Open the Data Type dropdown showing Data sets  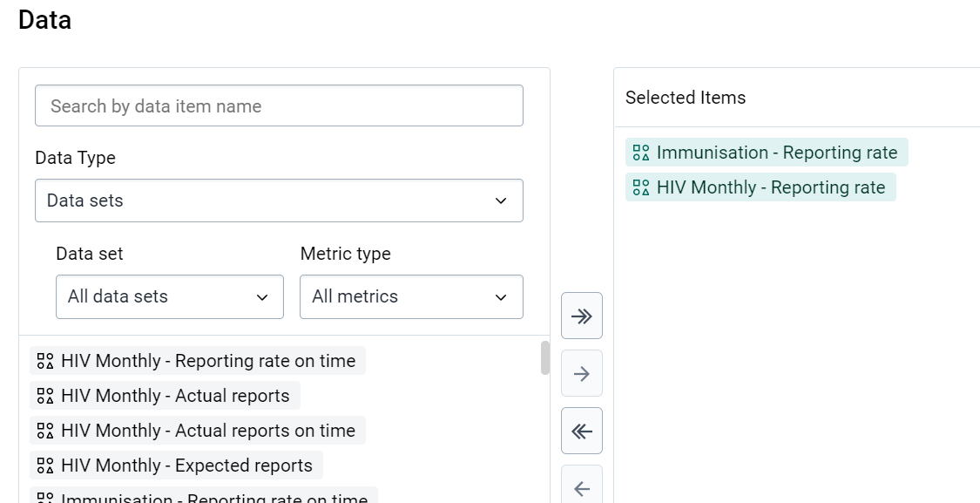(279, 201)
